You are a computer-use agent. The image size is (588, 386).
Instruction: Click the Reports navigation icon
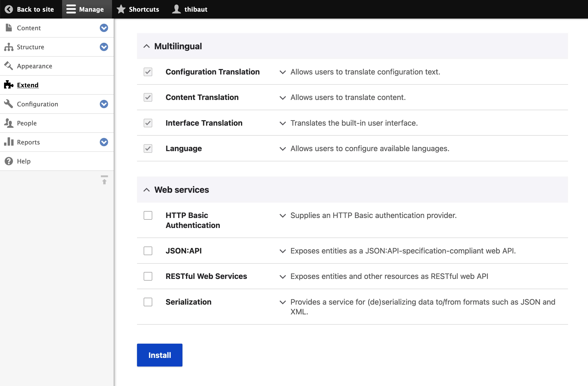pos(9,142)
